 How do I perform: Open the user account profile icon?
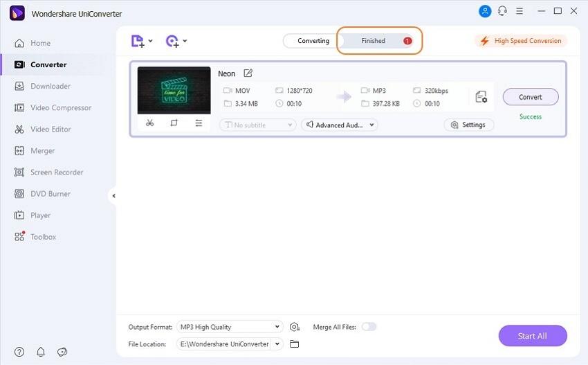pyautogui.click(x=485, y=11)
